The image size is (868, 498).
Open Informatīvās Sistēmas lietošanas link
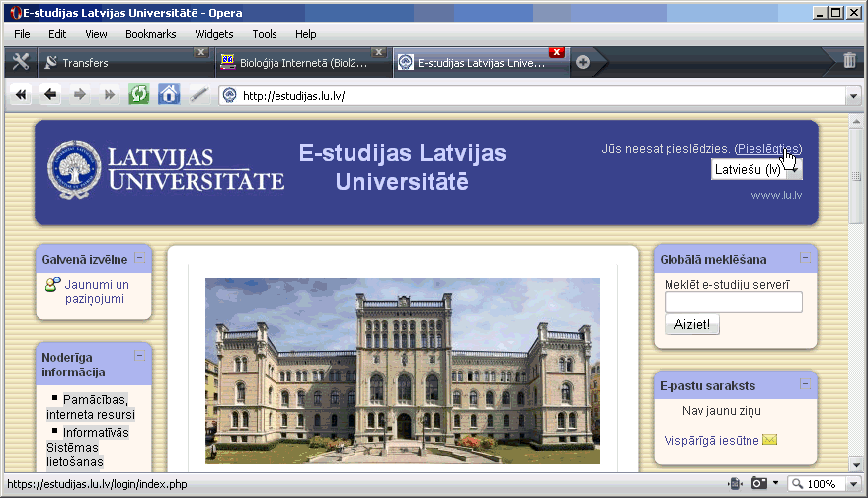click(88, 447)
